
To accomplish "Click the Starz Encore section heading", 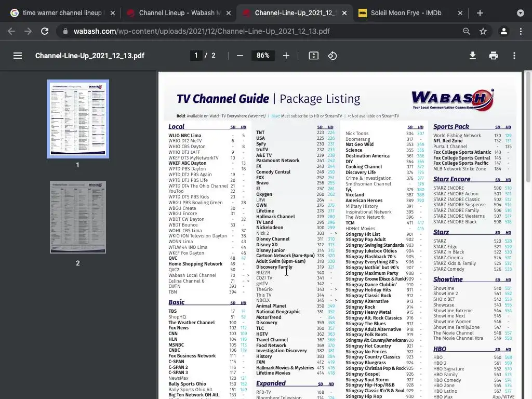I will 451,179.
